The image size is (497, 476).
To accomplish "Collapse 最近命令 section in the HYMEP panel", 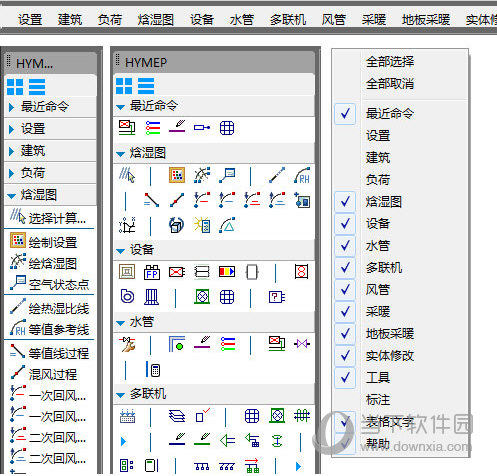I will tap(214, 106).
